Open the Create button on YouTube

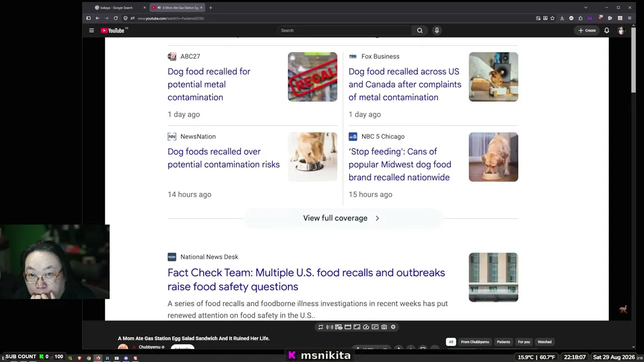click(587, 31)
